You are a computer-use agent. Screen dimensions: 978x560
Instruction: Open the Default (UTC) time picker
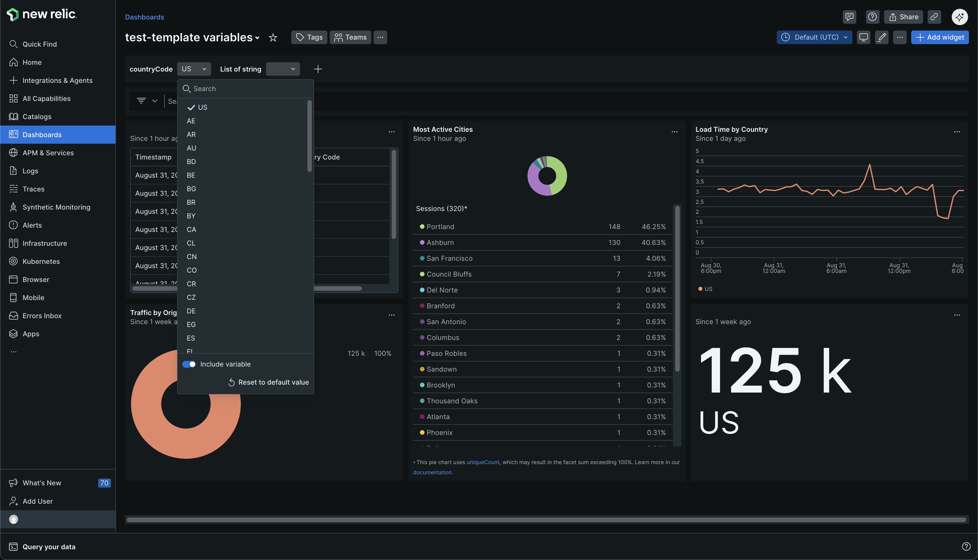pos(814,37)
